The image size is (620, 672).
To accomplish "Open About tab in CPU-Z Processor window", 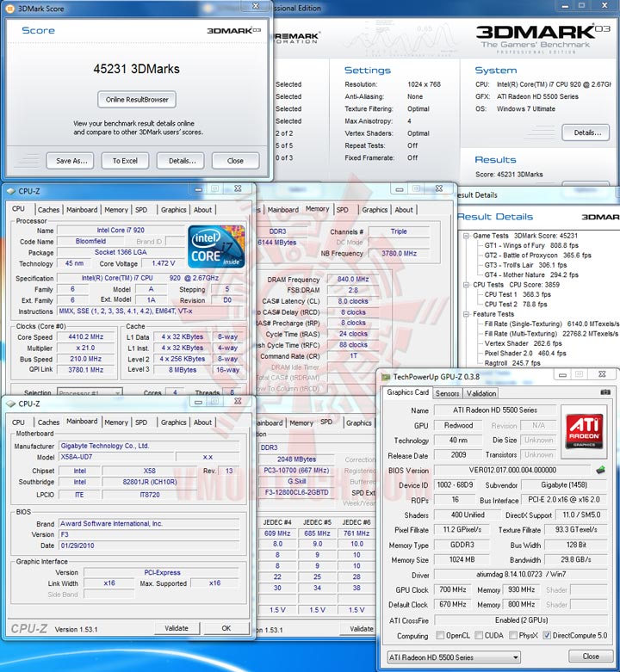I will pos(203,210).
